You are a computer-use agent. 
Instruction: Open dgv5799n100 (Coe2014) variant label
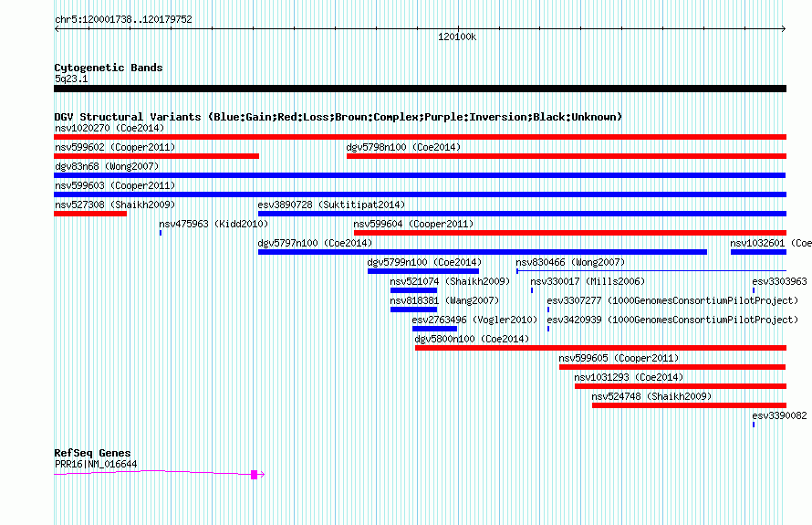pos(424,262)
